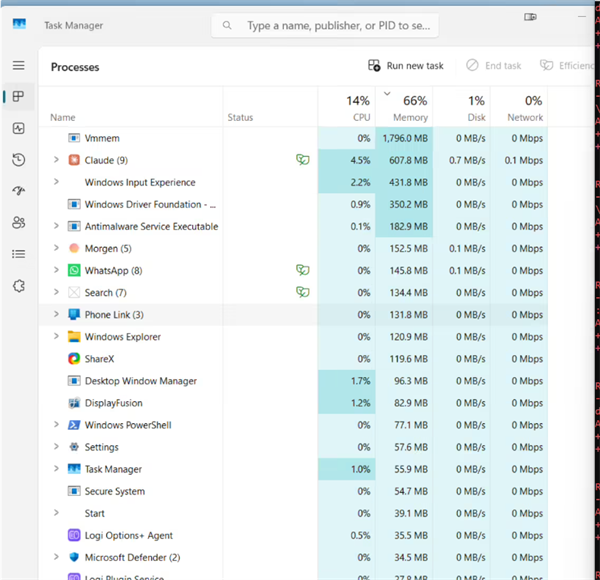Open the Startup apps page icon

coord(18,191)
